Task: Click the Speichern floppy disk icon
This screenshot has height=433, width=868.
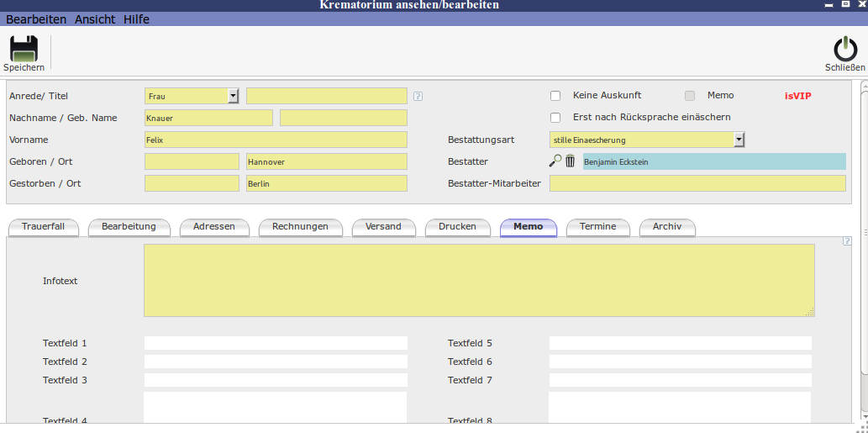Action: coord(24,50)
